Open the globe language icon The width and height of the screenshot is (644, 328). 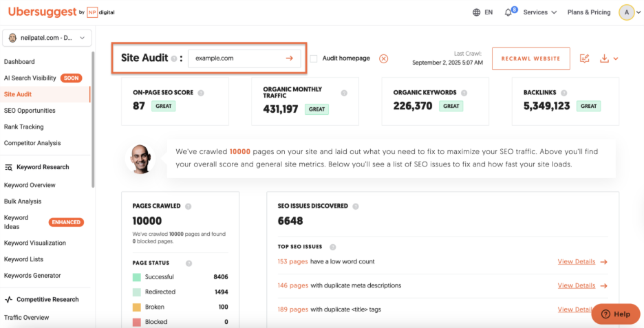[476, 12]
